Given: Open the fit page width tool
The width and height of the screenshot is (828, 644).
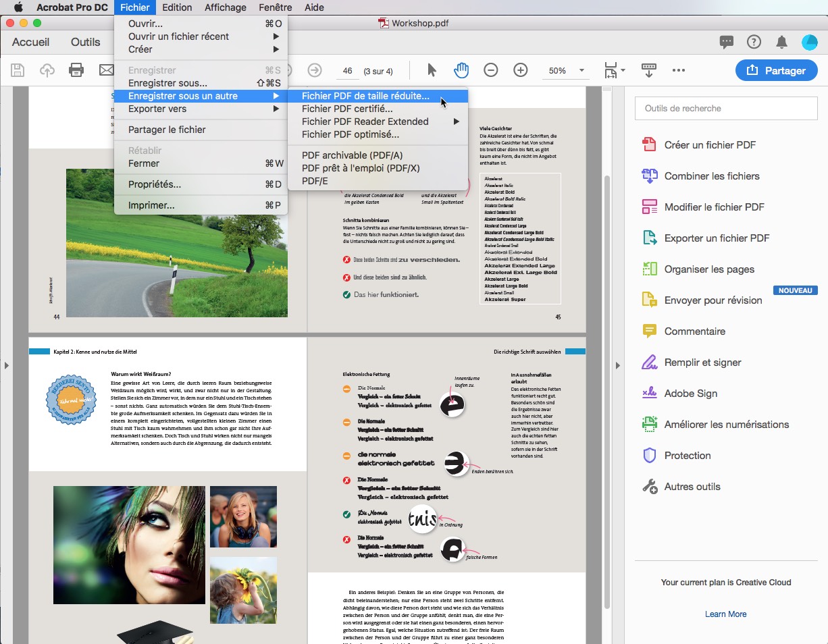Looking at the screenshot, I should click(611, 70).
